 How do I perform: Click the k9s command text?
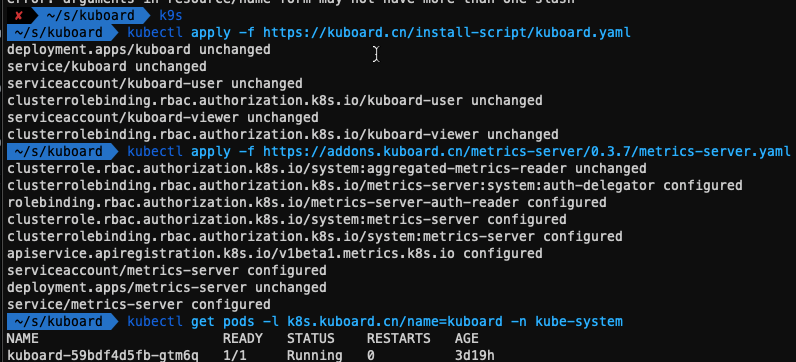[171, 16]
